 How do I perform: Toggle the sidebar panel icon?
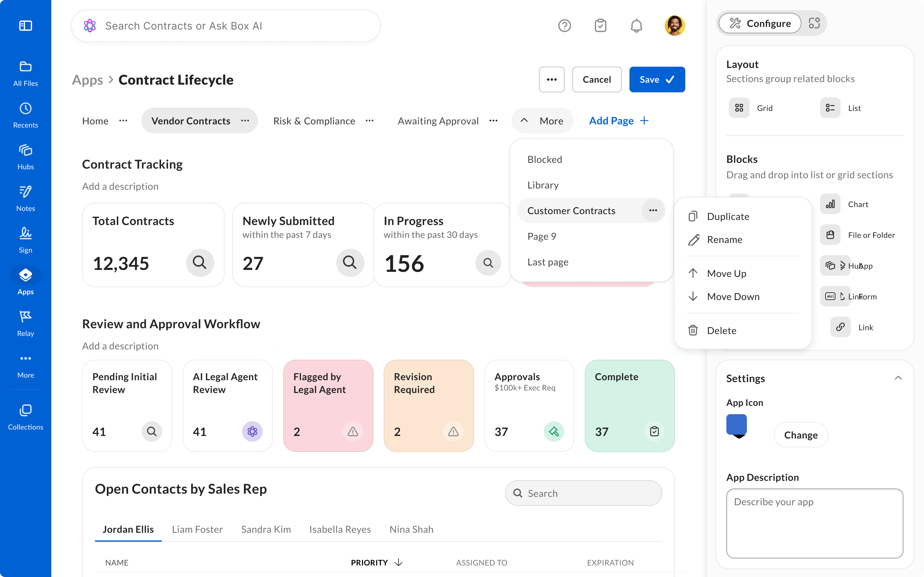26,26
